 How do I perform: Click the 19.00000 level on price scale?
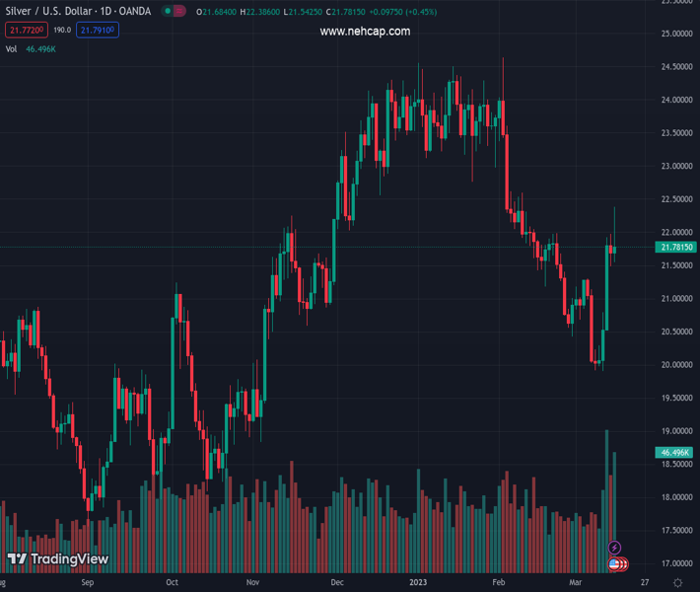tap(675, 431)
